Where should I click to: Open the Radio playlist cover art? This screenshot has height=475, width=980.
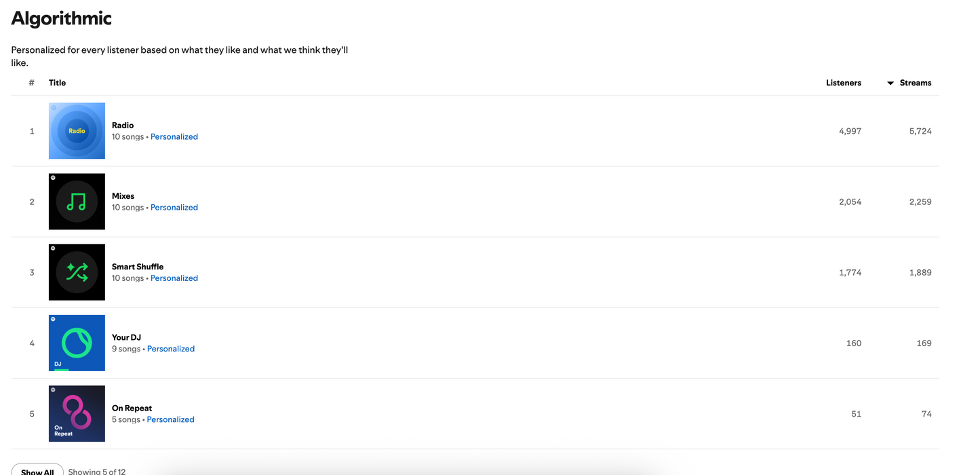[77, 131]
